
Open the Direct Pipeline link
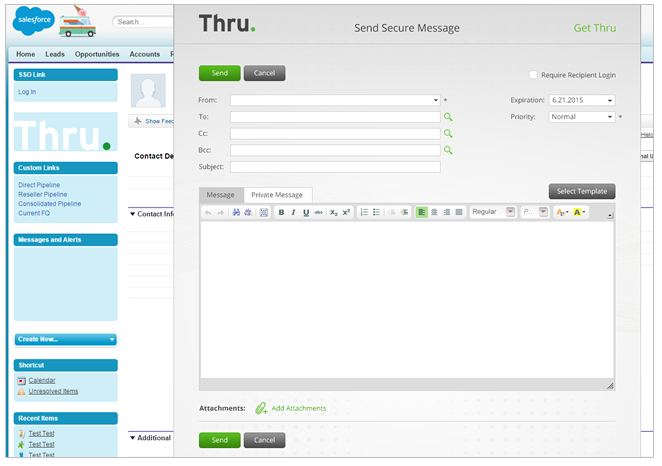pyautogui.click(x=39, y=185)
